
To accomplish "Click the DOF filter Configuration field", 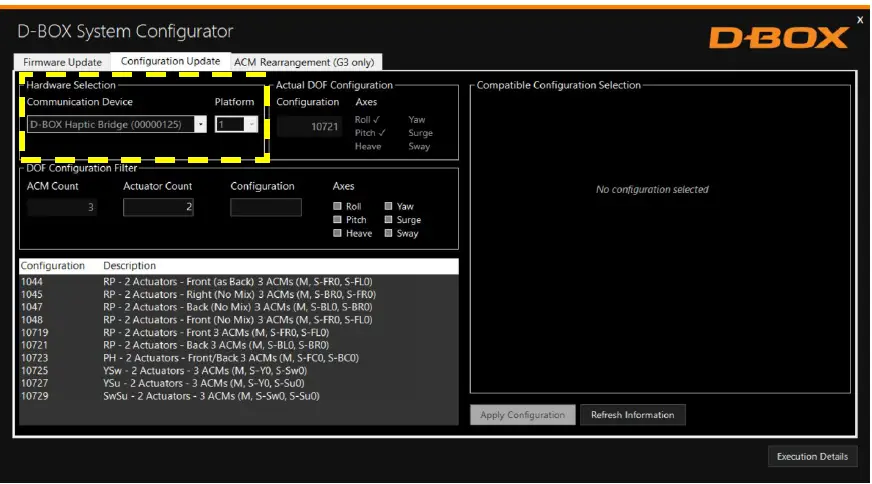I will [266, 207].
